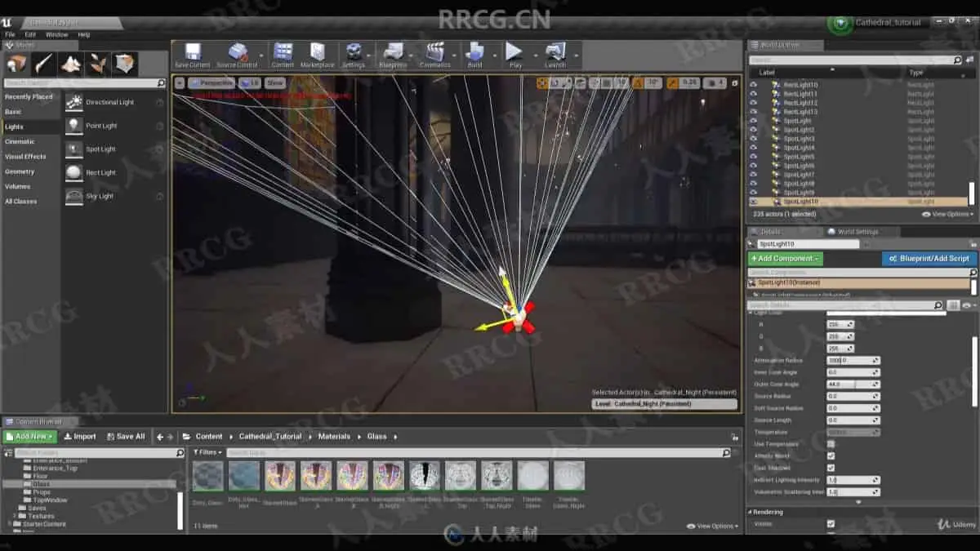
Task: Toggle viewport translation grid snapping icon
Action: coord(606,83)
